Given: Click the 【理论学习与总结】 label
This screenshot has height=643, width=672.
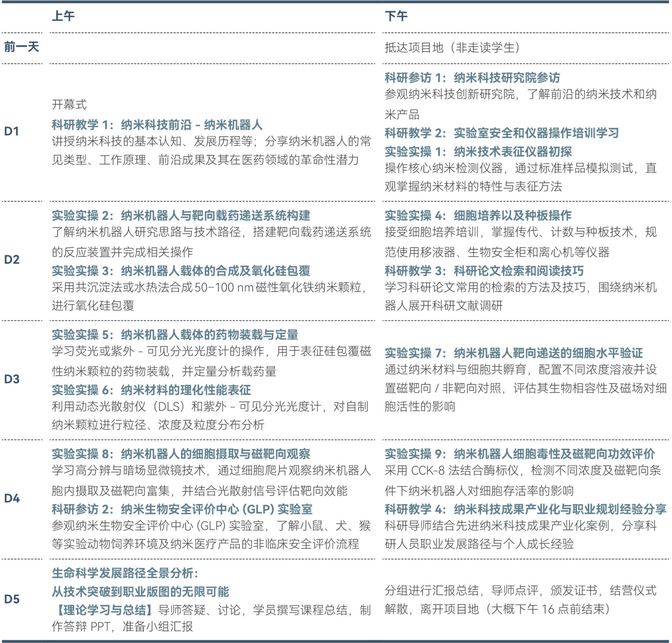Looking at the screenshot, I should pyautogui.click(x=104, y=610).
